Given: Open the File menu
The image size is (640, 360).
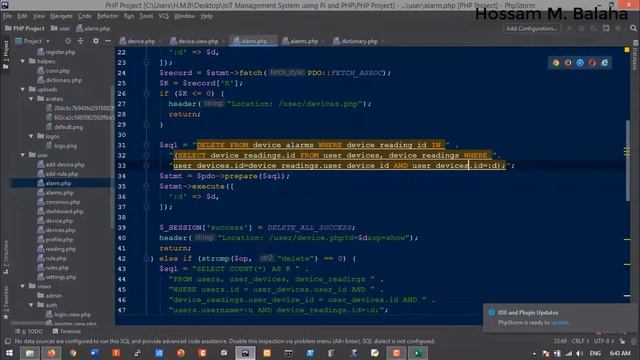Looking at the screenshot, I should (x=7, y=16).
